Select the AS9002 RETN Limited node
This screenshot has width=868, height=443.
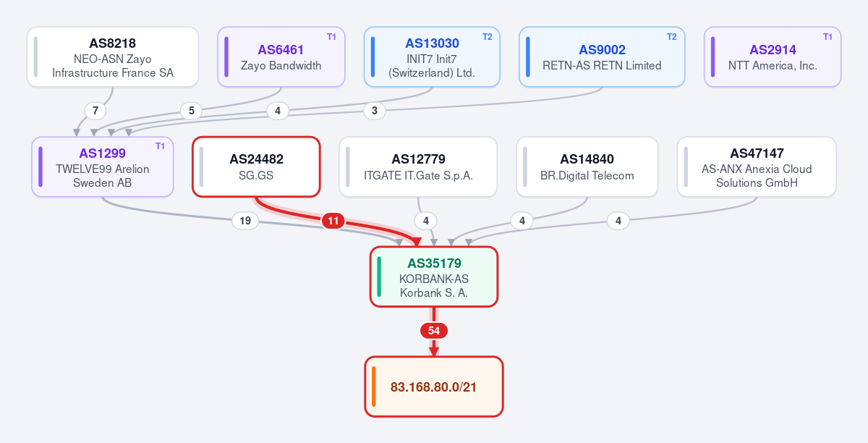pyautogui.click(x=602, y=57)
